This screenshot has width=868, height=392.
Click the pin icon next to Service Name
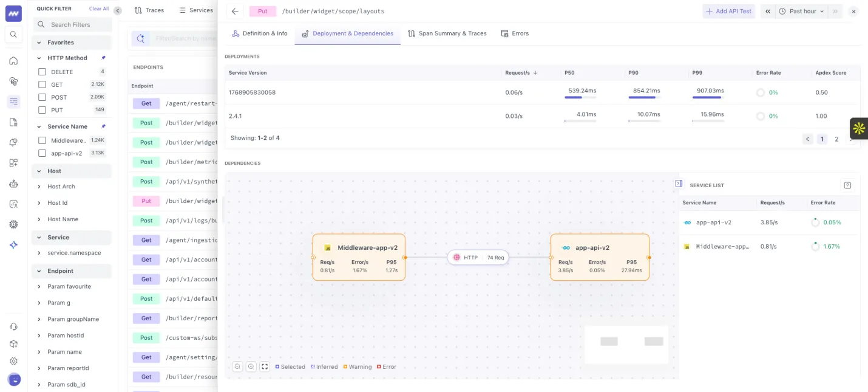click(103, 126)
